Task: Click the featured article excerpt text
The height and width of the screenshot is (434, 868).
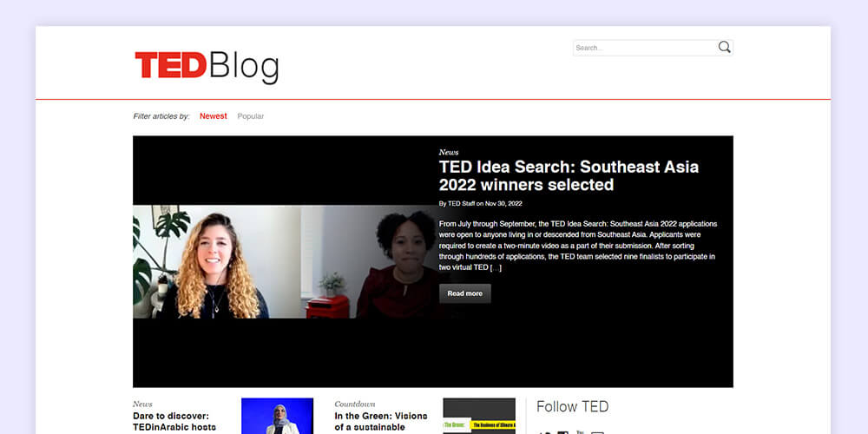Action: [x=577, y=246]
